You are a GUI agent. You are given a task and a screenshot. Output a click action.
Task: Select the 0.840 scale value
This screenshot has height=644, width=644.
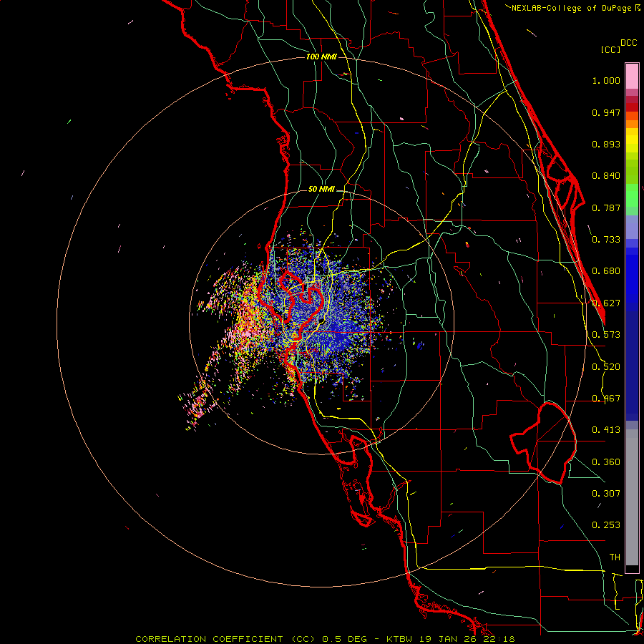click(606, 176)
